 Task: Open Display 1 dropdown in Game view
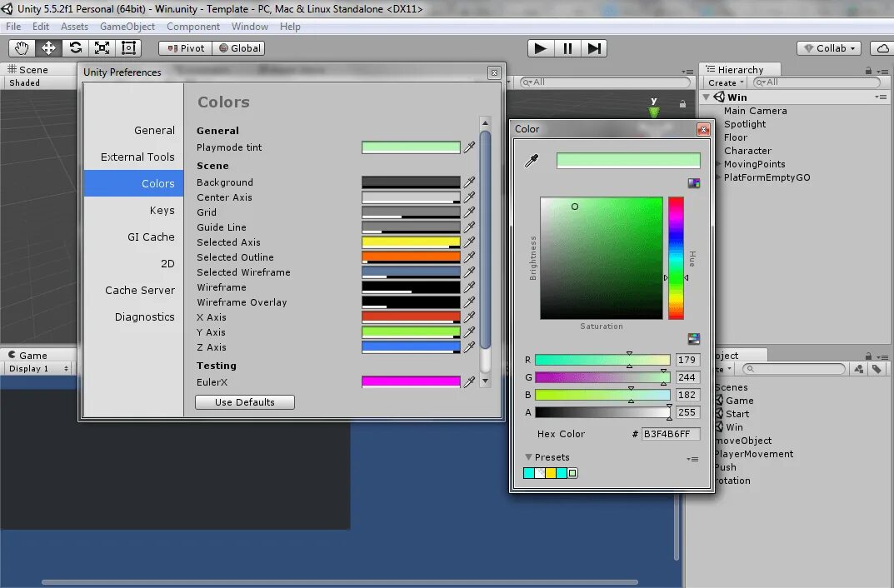pos(39,369)
